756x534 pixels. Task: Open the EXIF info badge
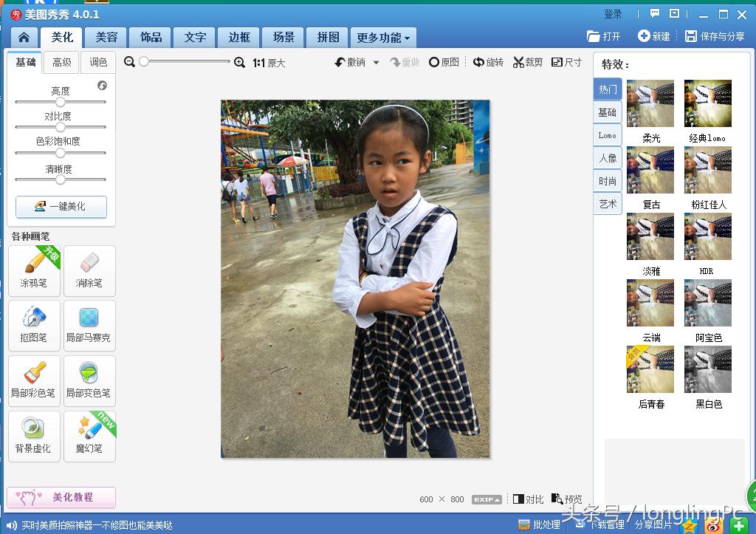point(487,499)
